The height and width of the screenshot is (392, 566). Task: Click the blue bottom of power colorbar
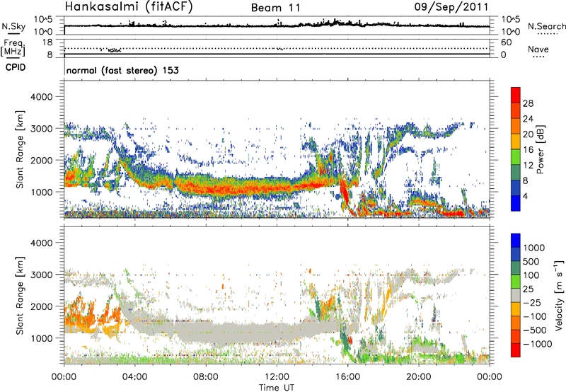[x=516, y=204]
